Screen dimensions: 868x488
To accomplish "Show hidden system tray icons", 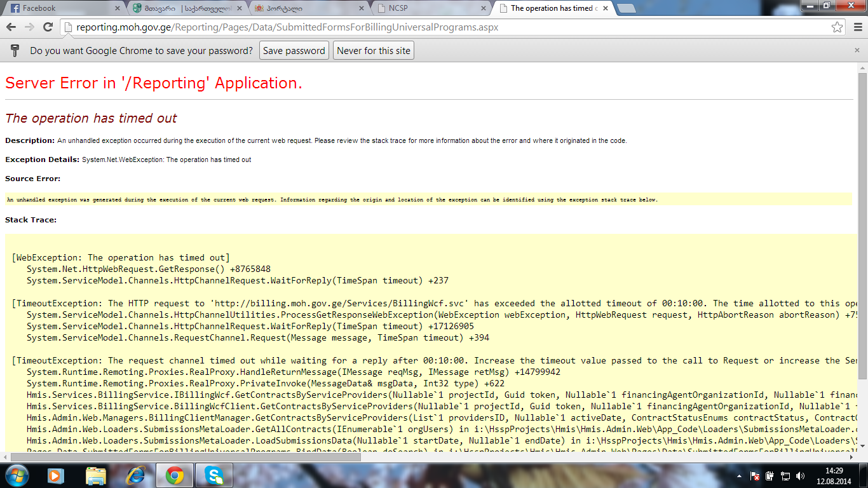I will [x=739, y=476].
